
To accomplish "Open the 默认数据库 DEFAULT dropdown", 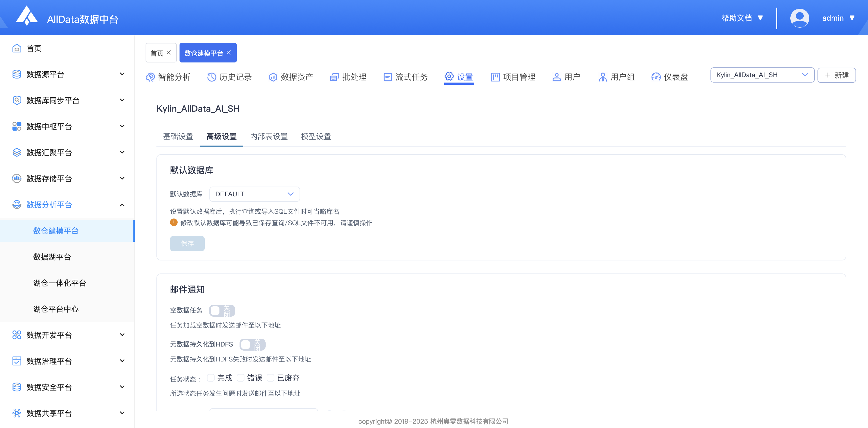I will pos(254,194).
